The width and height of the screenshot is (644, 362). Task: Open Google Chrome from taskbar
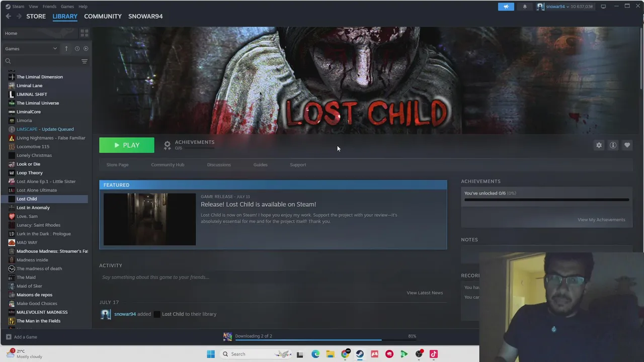(345, 354)
